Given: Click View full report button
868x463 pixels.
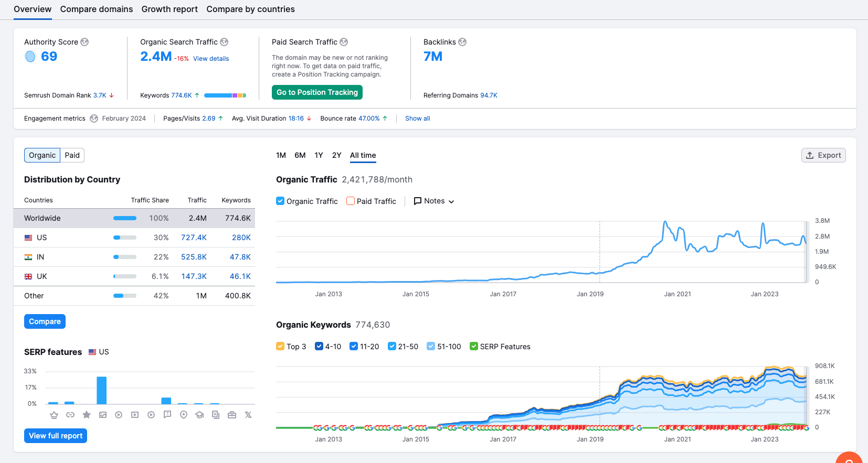Looking at the screenshot, I should [x=56, y=436].
